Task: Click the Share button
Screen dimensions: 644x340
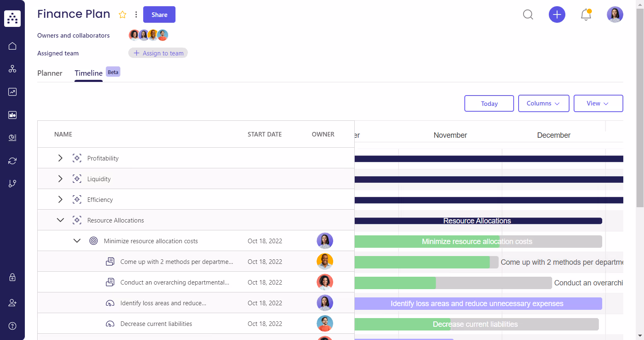Action: pyautogui.click(x=159, y=14)
